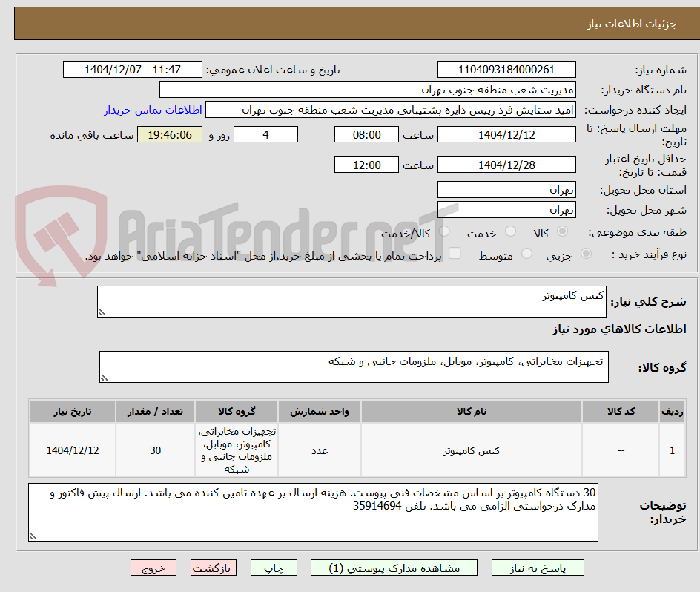700x592 pixels.
Task: Click the گروه کالا column header in table
Action: (x=237, y=412)
